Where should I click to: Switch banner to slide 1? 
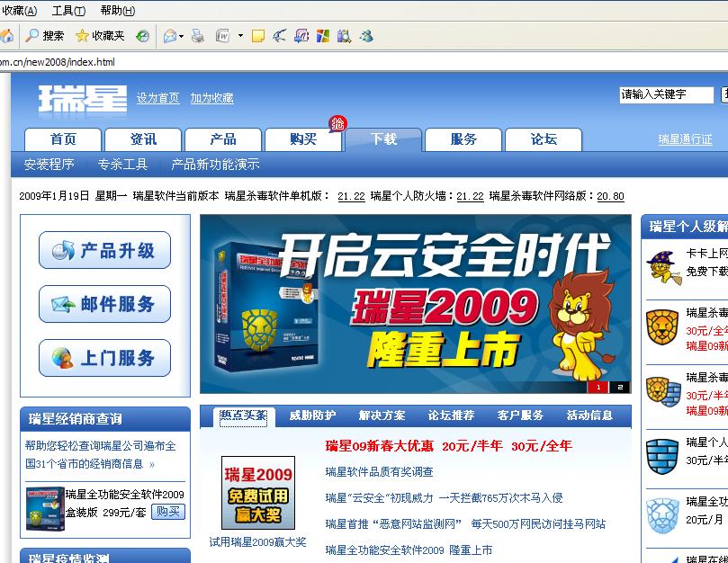click(x=598, y=387)
